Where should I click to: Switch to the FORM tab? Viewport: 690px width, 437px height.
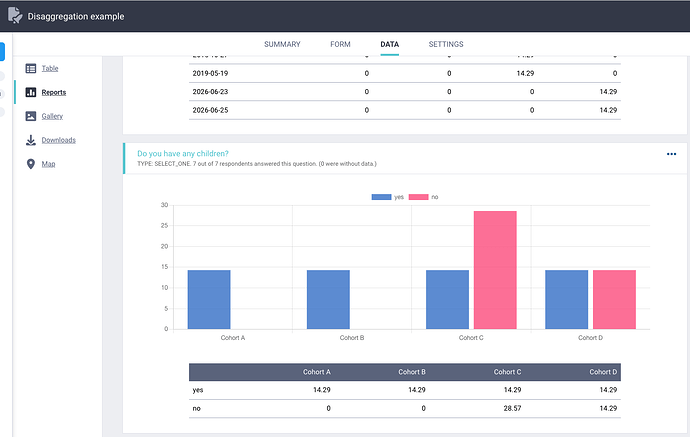pos(340,44)
